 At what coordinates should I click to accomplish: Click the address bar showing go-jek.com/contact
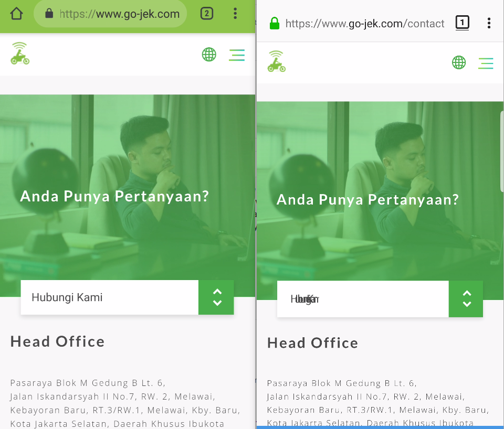tap(365, 23)
